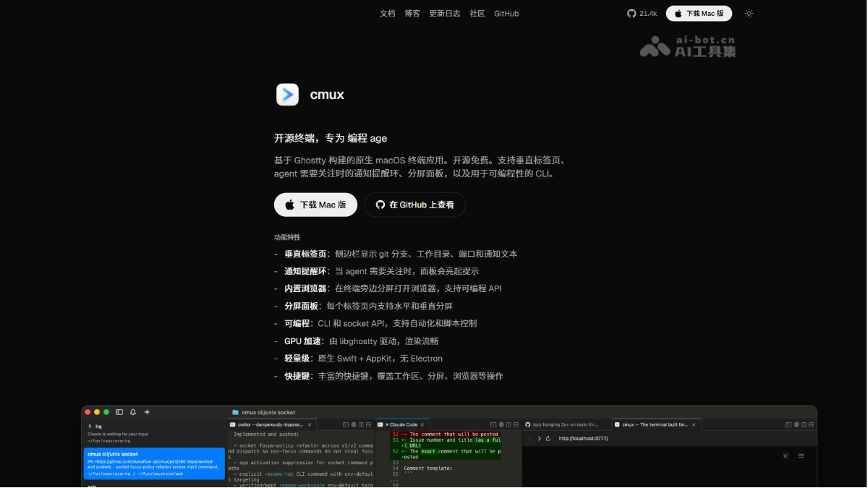
Task: Click the GitHub 21.4k stars link
Action: tap(642, 13)
